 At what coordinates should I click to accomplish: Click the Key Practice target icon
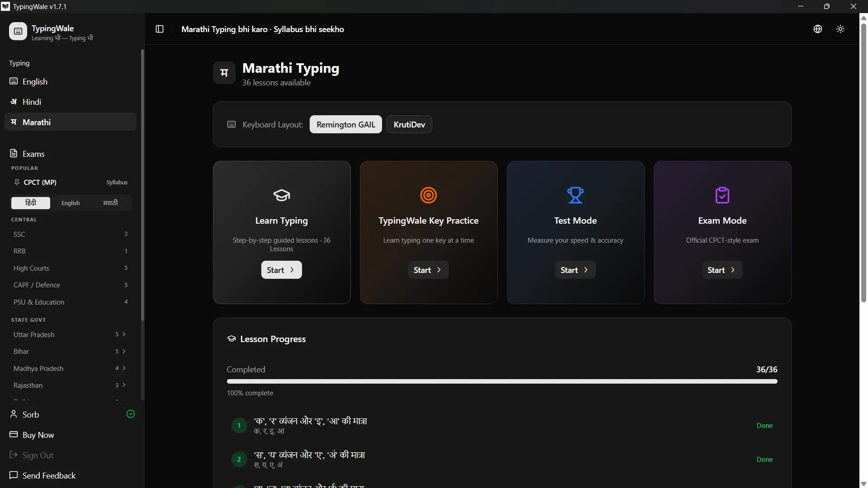pyautogui.click(x=429, y=195)
